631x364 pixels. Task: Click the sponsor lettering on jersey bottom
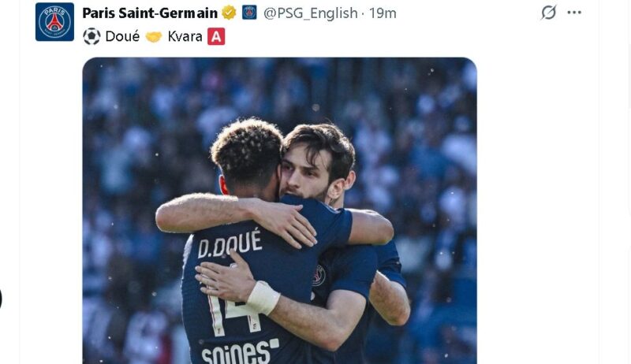(x=241, y=352)
